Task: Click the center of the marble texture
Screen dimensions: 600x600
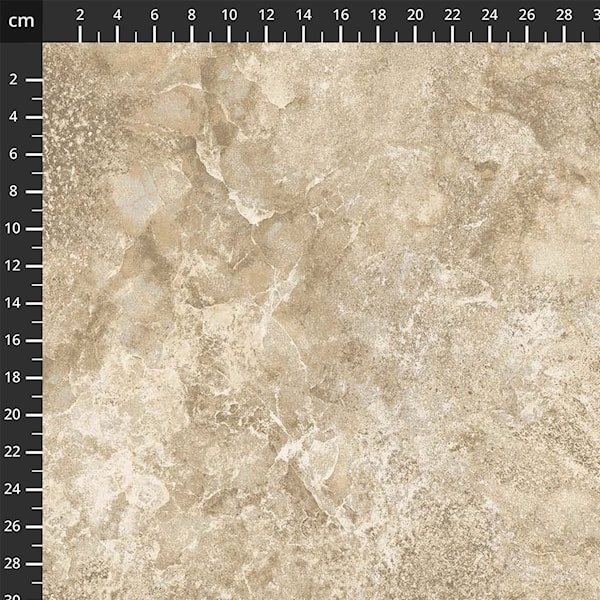Action: 321,321
